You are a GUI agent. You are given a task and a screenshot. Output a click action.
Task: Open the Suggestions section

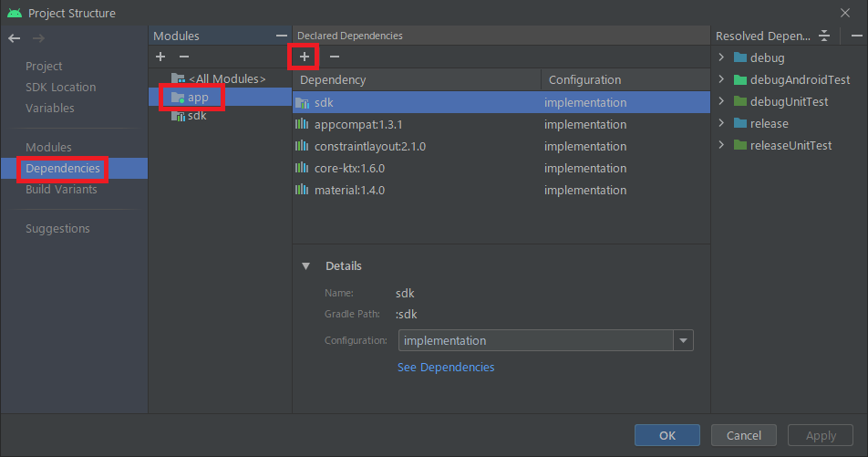[57, 229]
